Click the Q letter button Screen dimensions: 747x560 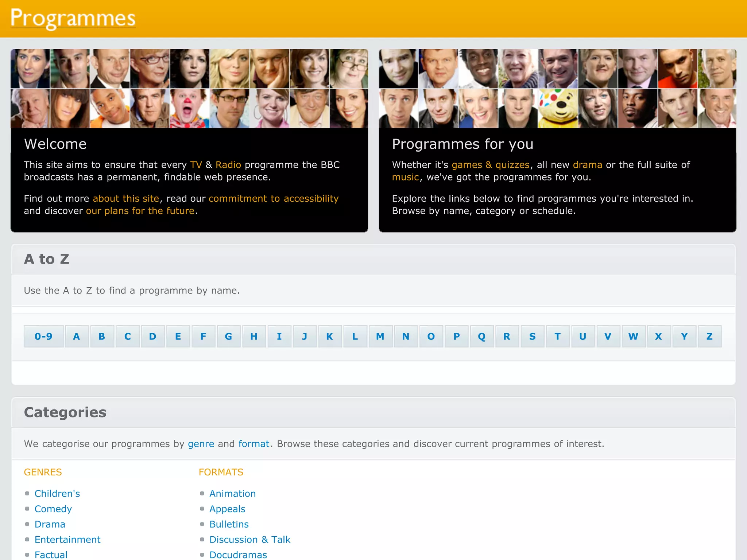[x=481, y=336]
